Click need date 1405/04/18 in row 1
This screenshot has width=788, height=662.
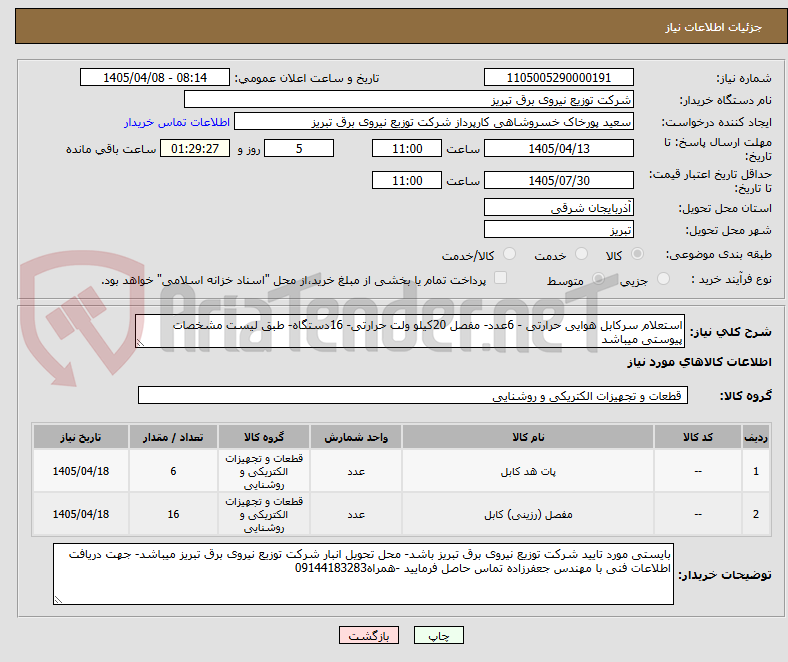80,471
